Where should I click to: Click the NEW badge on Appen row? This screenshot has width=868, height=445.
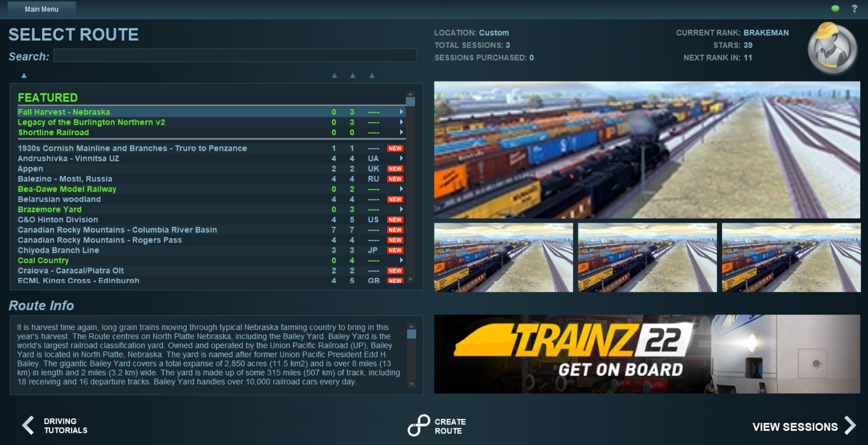coord(395,169)
